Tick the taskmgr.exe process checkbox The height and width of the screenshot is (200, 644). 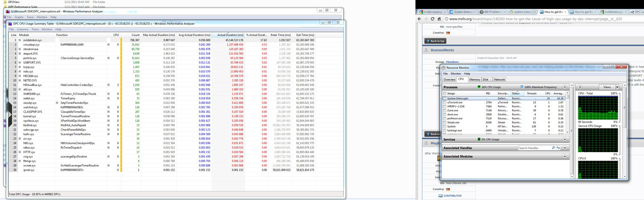(444, 130)
